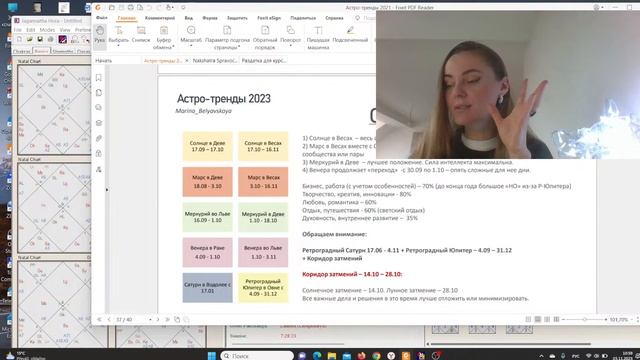Click the zoom slider handle
640x360 pixels.
584,320
